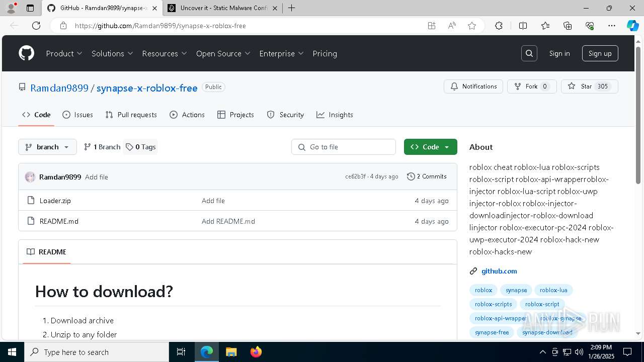Image resolution: width=644 pixels, height=362 pixels.
Task: Open the Windows Start menu
Action: [x=12, y=352]
